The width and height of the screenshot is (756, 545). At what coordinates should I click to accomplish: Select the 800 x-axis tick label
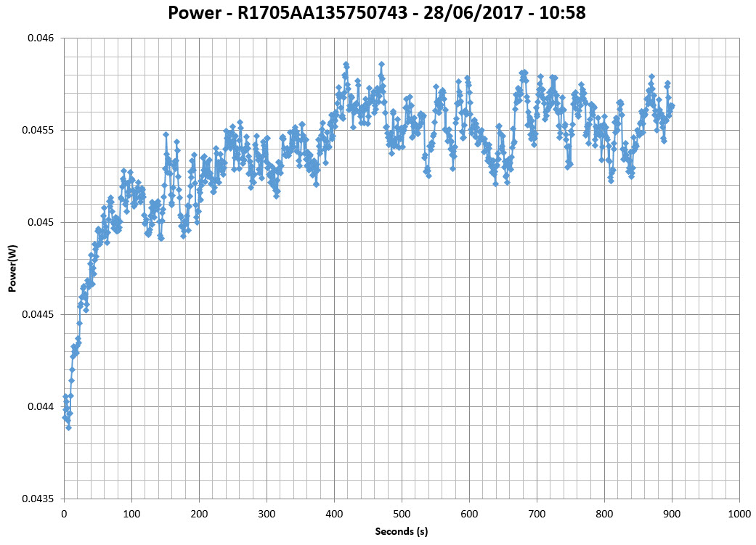(604, 513)
